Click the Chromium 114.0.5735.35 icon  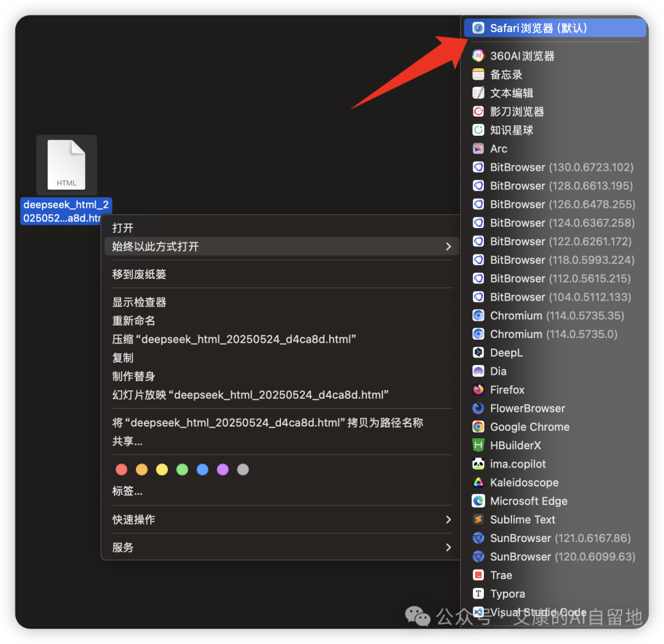click(x=478, y=315)
